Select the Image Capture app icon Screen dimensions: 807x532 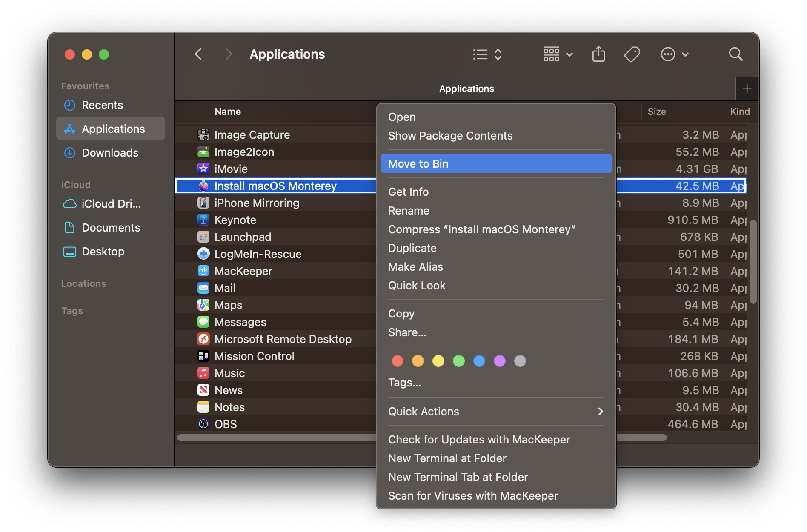tap(203, 135)
